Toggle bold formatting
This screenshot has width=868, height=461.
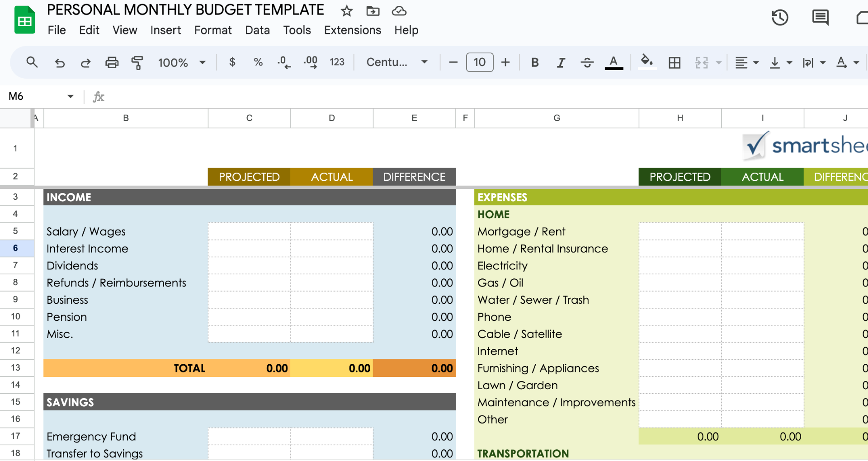click(535, 62)
